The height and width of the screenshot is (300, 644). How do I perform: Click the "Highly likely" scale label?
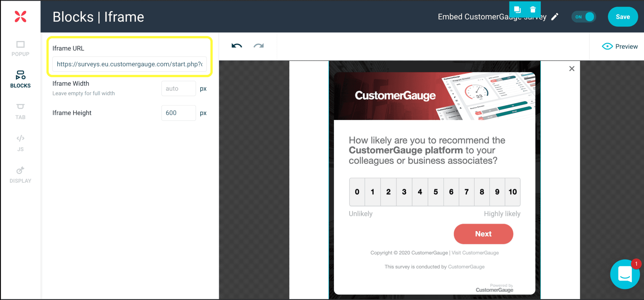tap(502, 214)
